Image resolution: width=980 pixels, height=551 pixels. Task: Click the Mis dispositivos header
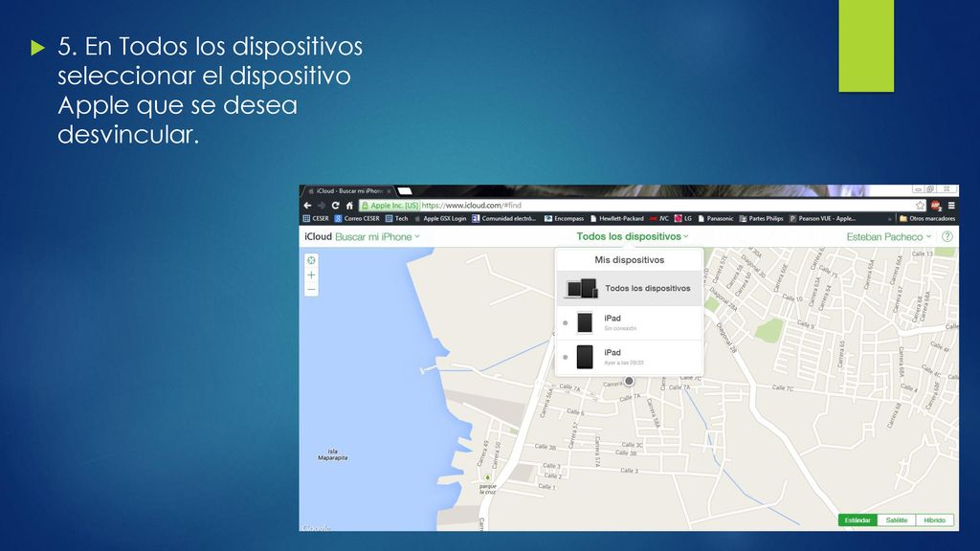(630, 260)
